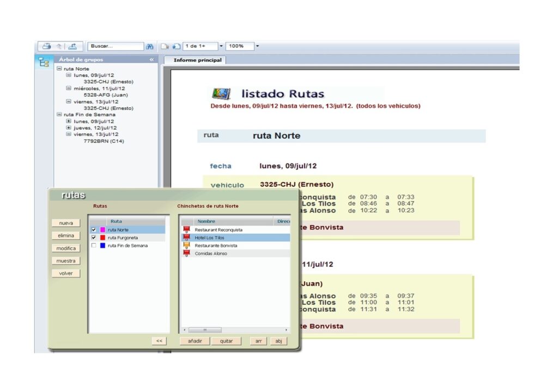
Task: Click the añadir button
Action: pos(195,341)
